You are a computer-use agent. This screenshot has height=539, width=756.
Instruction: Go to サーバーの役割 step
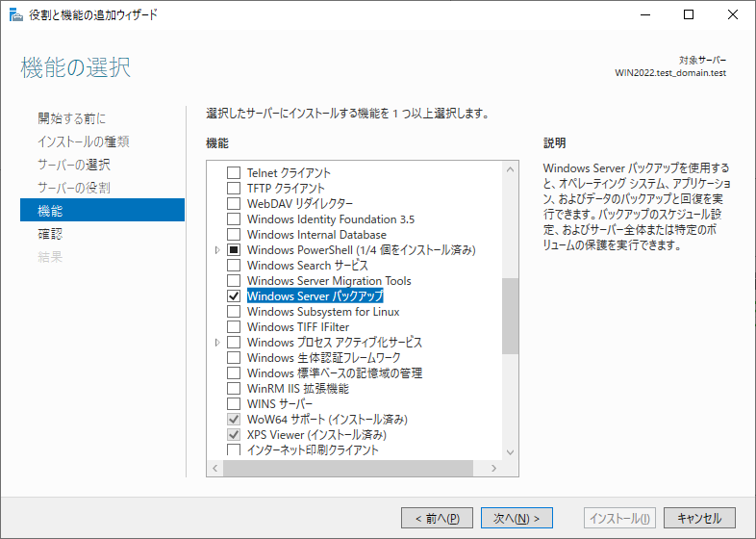pyautogui.click(x=74, y=188)
